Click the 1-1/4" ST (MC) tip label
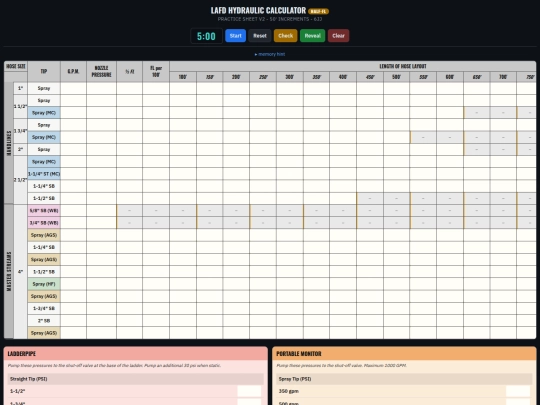 point(44,174)
